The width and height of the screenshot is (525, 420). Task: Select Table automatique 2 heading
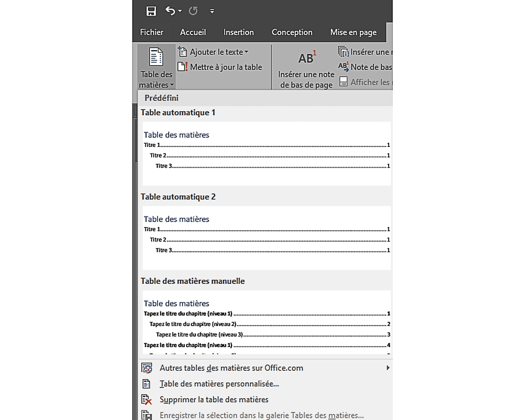[178, 197]
